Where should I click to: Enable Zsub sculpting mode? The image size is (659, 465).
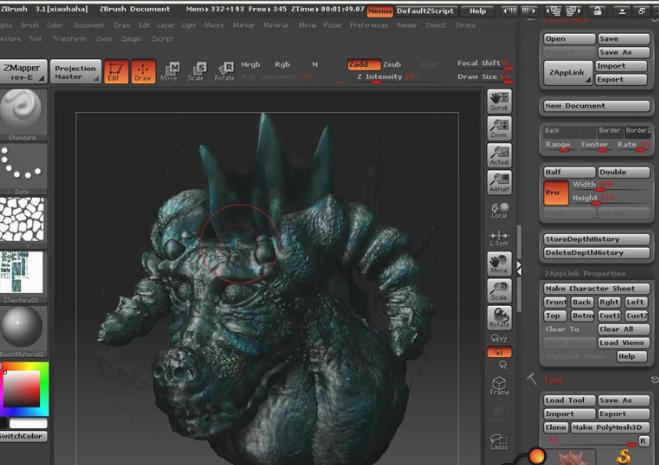tap(392, 64)
